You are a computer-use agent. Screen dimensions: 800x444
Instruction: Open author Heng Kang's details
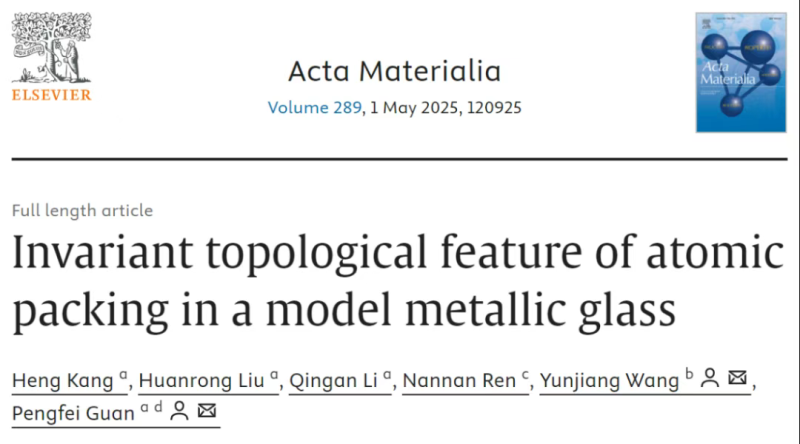pos(63,381)
